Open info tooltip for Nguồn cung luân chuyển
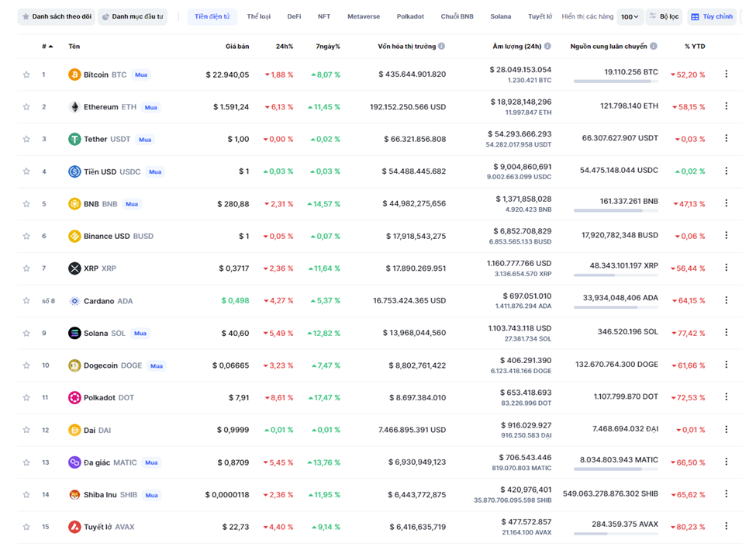Viewport: 756px width, 547px height. point(654,47)
